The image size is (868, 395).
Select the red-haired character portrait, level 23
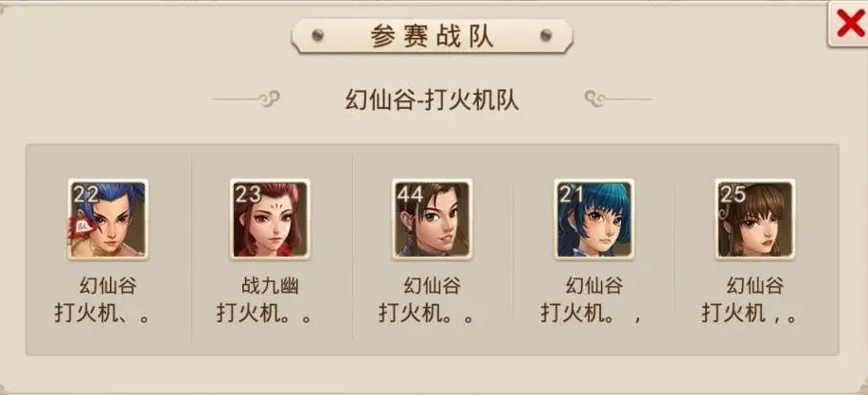[270, 220]
